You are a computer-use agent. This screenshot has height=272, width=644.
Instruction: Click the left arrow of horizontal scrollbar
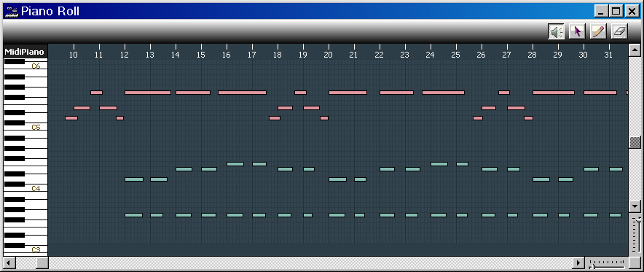pyautogui.click(x=9, y=263)
